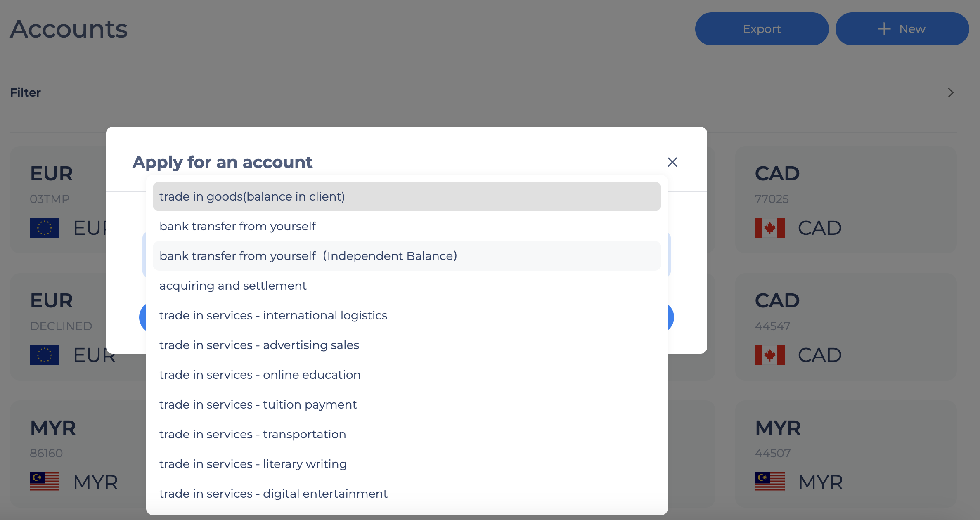Viewport: 980px width, 520px height.
Task: Select trade in services - digital entertainment
Action: click(x=407, y=494)
